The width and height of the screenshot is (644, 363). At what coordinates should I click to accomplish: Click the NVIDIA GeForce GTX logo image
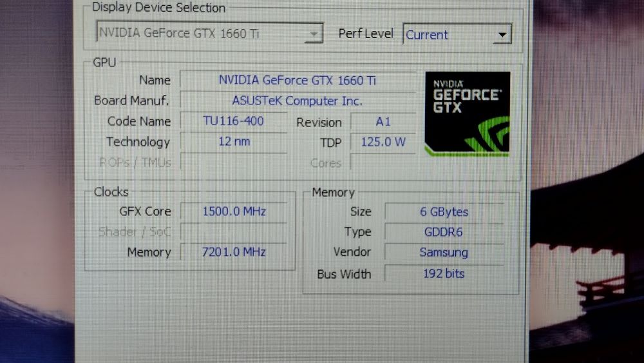coord(468,114)
